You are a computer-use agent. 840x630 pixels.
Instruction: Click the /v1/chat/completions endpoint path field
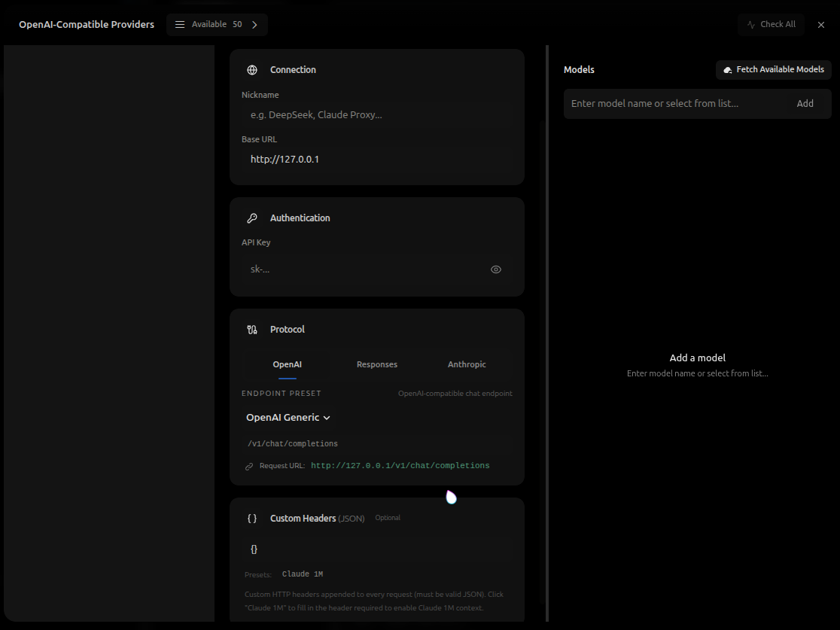[x=376, y=443]
